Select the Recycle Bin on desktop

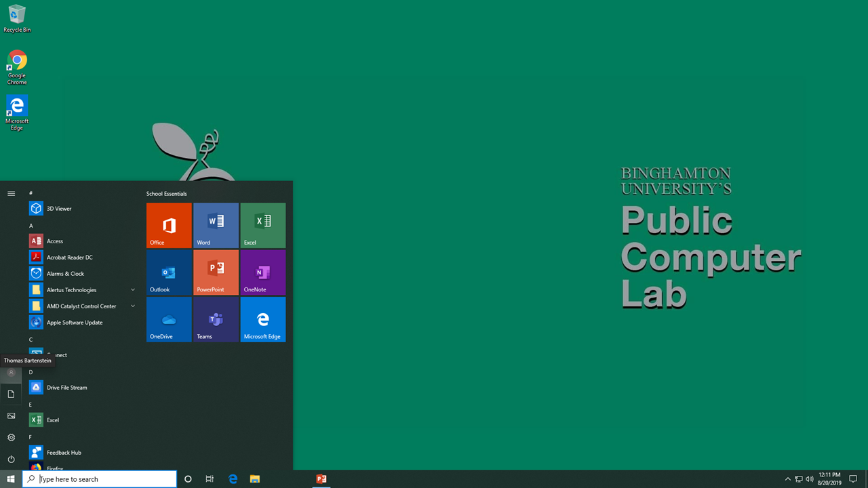[x=17, y=18]
